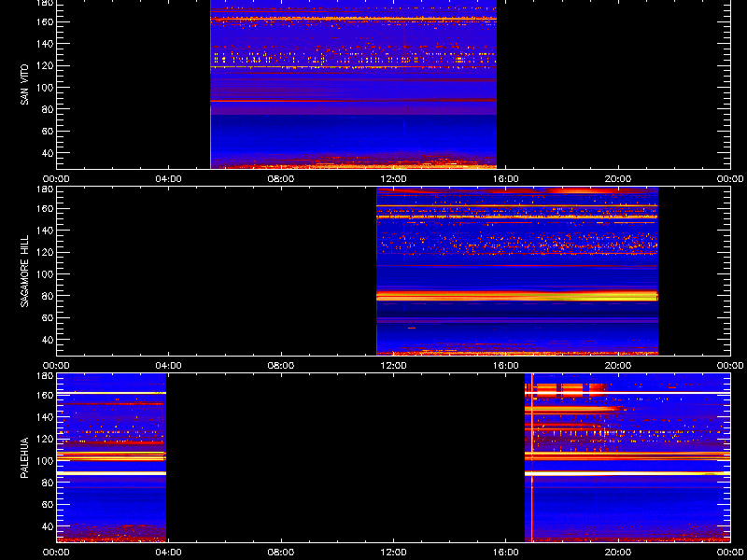Click the 40 frequency label on San Vito axis
747x560 pixels.
click(x=46, y=153)
